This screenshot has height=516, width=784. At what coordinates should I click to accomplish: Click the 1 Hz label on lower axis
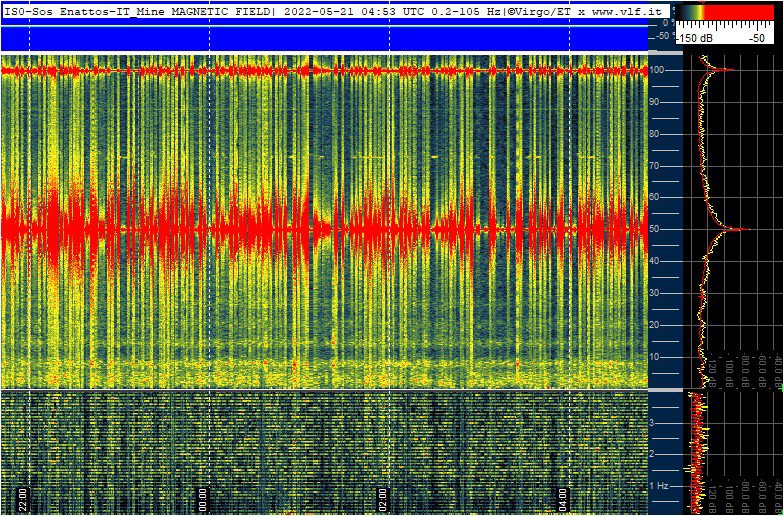point(658,485)
